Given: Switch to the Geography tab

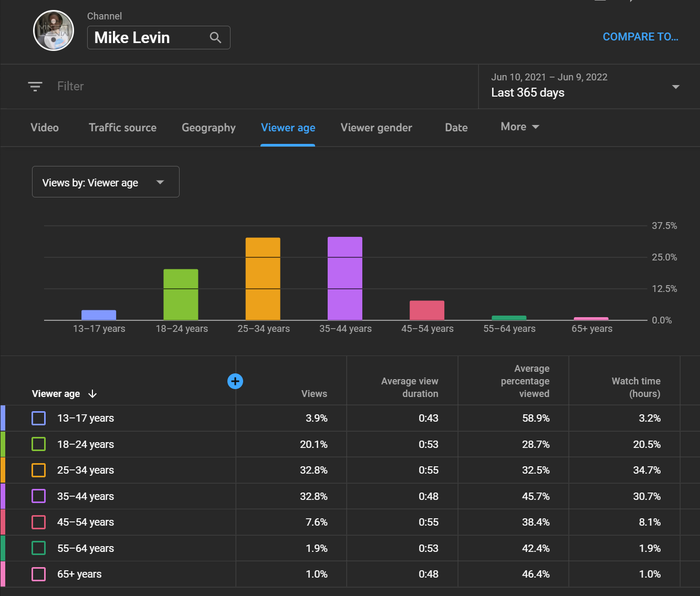Looking at the screenshot, I should tap(208, 128).
